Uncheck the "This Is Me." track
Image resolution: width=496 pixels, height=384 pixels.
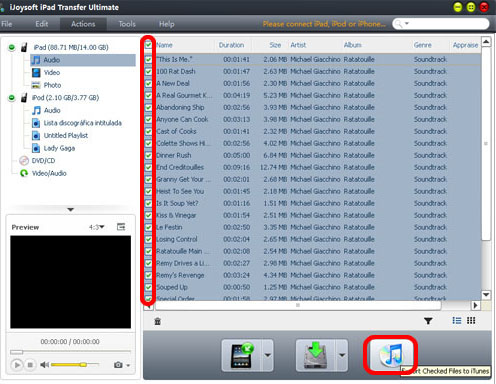click(149, 60)
